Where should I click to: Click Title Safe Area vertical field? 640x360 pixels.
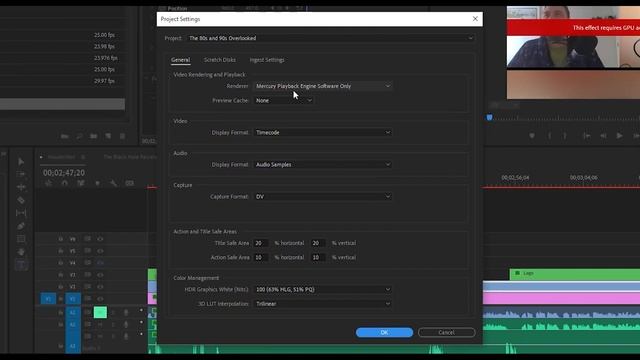[318, 243]
